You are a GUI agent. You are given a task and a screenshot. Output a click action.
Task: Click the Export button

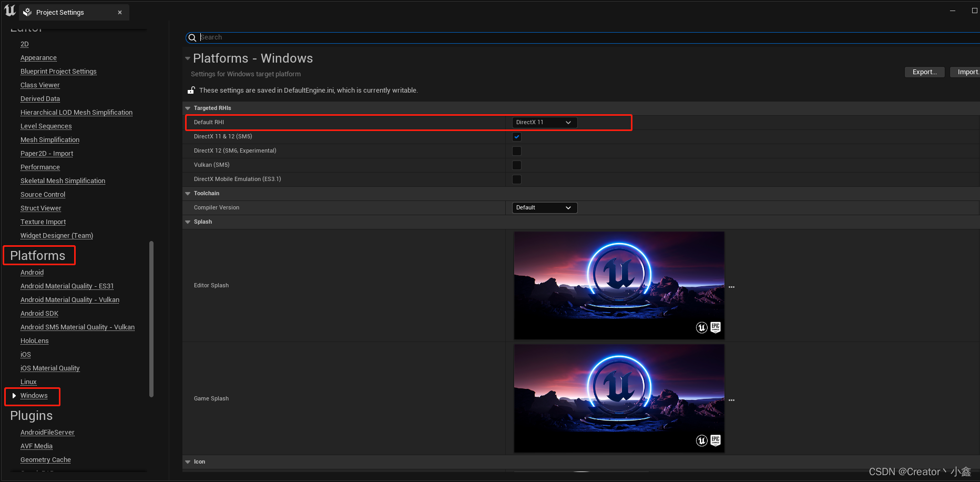(924, 72)
